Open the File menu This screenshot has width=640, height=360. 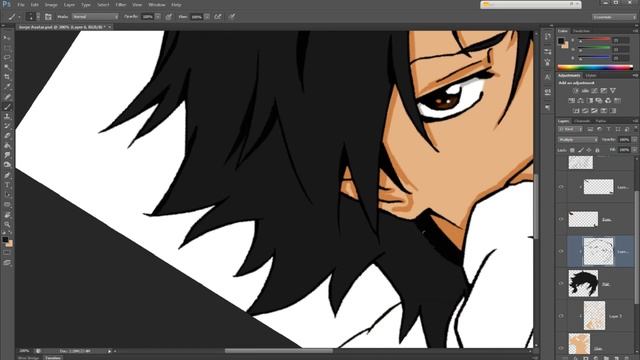click(21, 5)
